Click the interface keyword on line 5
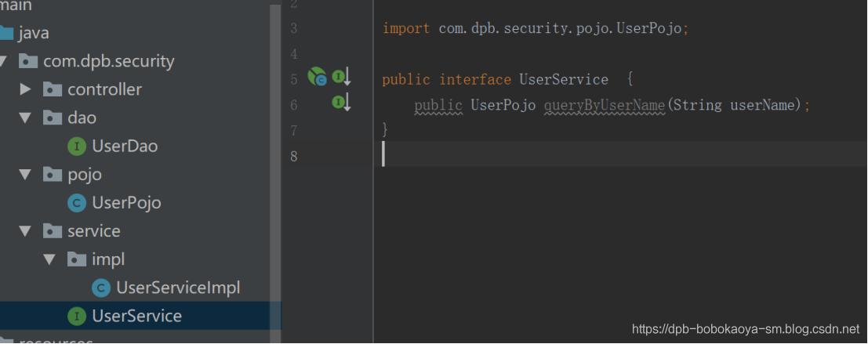This screenshot has width=868, height=344. [x=475, y=80]
